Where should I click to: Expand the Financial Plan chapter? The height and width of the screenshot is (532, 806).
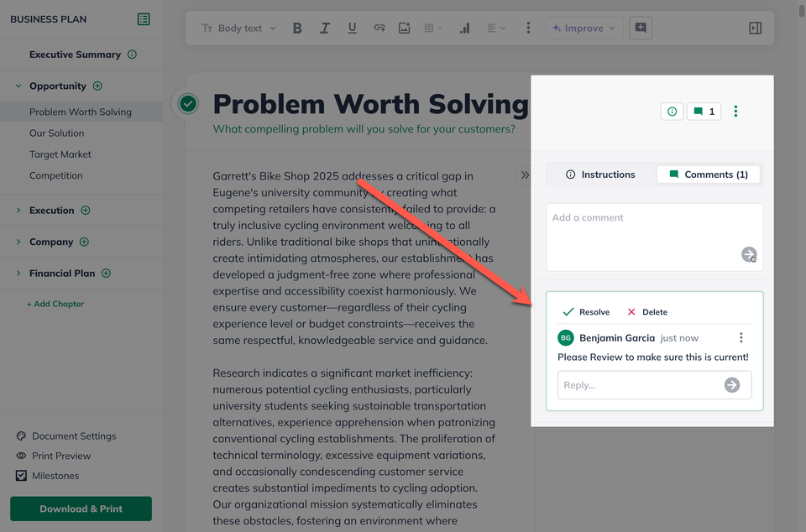pyautogui.click(x=18, y=274)
